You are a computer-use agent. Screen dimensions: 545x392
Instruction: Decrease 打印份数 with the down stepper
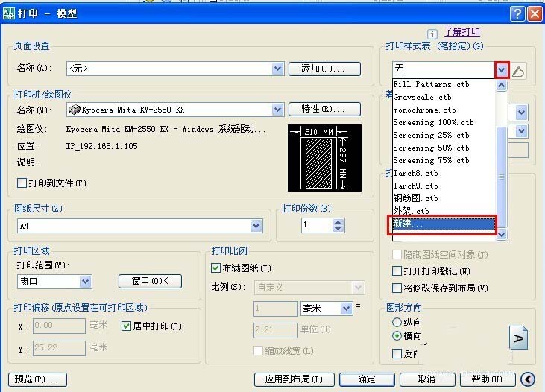click(338, 229)
